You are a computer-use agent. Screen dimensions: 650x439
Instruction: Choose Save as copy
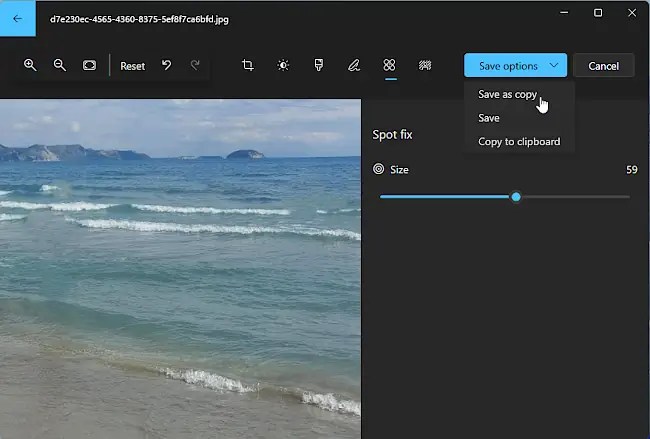point(507,95)
